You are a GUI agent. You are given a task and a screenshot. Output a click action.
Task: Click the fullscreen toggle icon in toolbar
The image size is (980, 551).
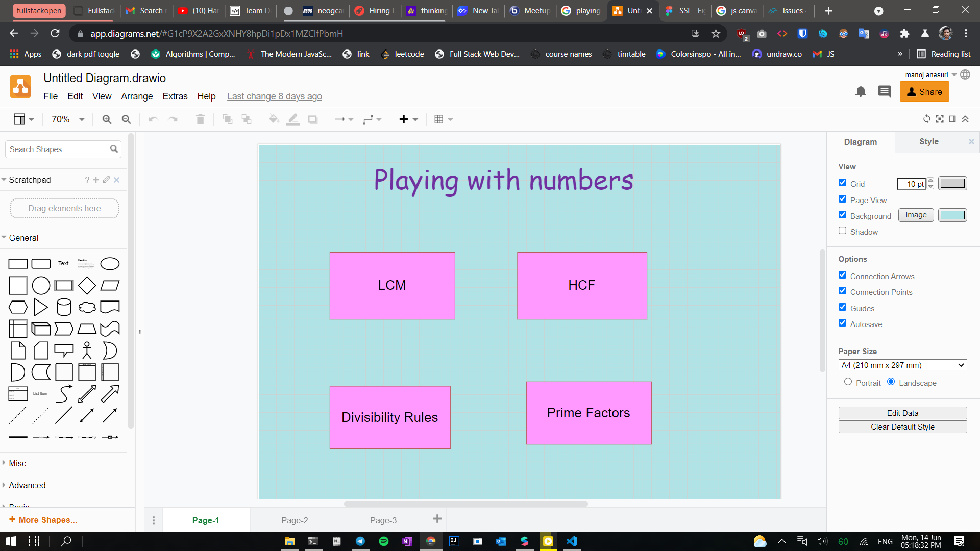pos(940,119)
